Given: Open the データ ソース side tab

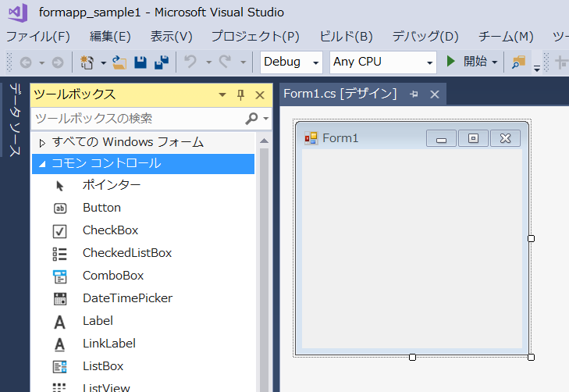Looking at the screenshot, I should pyautogui.click(x=15, y=119).
